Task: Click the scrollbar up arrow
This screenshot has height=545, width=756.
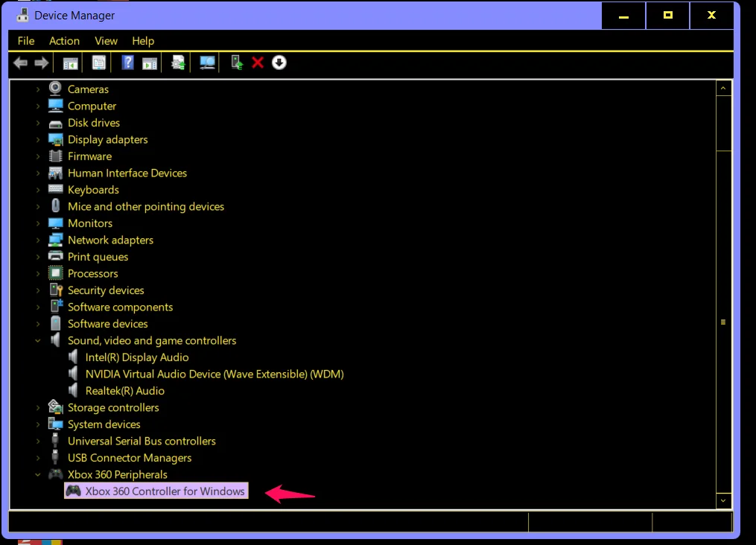Action: pyautogui.click(x=723, y=88)
